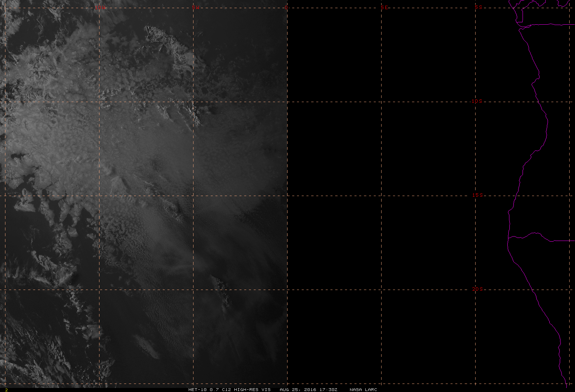Viewport: 575px width, 392px height.
Task: Click the 10S latitude label
Action: (477, 101)
